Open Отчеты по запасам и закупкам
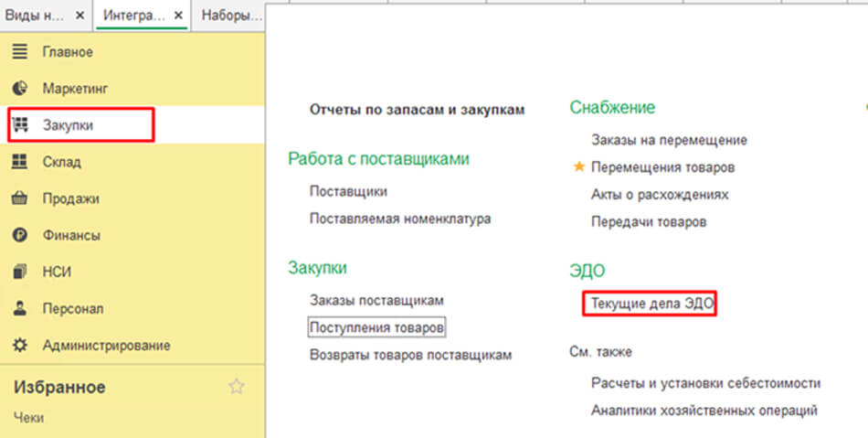The height and width of the screenshot is (438, 868). [418, 110]
